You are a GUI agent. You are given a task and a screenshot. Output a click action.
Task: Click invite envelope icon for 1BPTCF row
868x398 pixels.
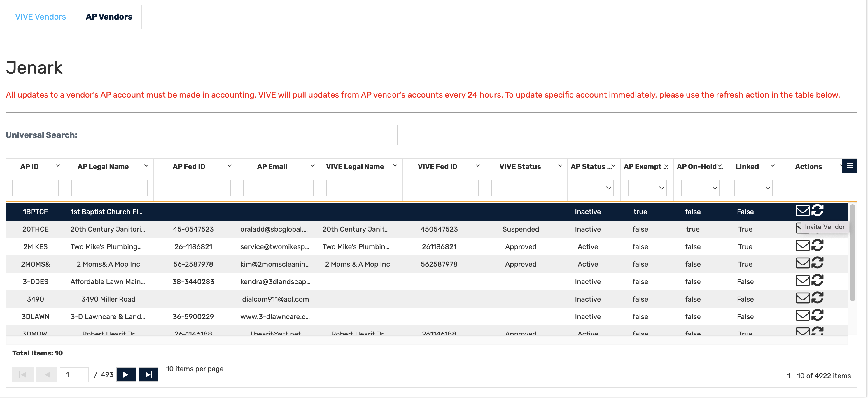click(802, 210)
